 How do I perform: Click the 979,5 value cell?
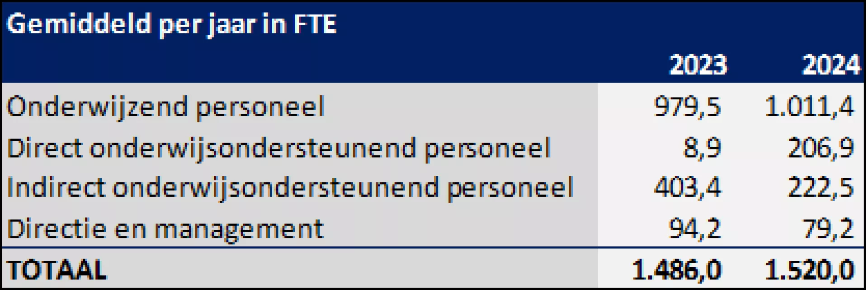pyautogui.click(x=687, y=107)
